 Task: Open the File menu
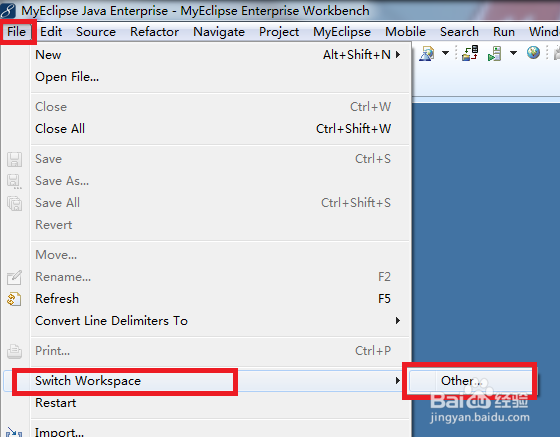point(16,32)
